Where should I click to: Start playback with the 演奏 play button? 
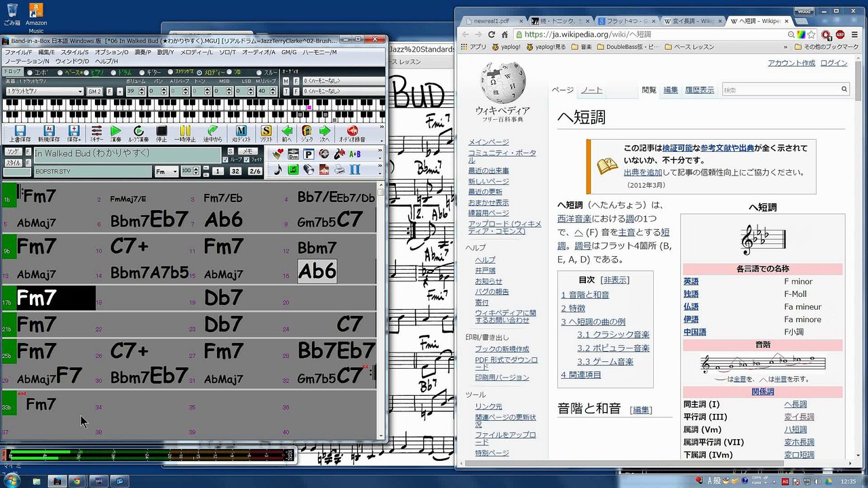pos(116,134)
